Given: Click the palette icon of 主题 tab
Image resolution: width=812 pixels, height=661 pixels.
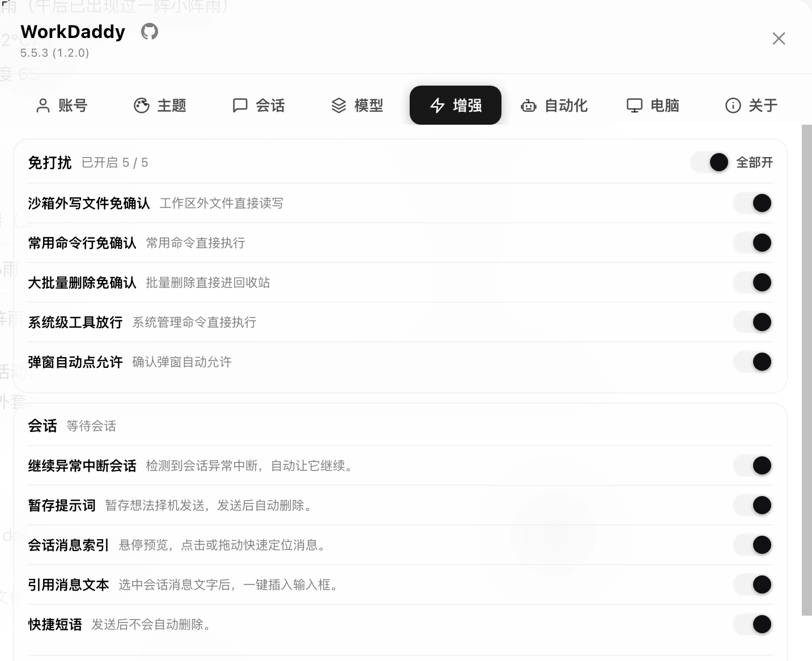Looking at the screenshot, I should (x=142, y=105).
